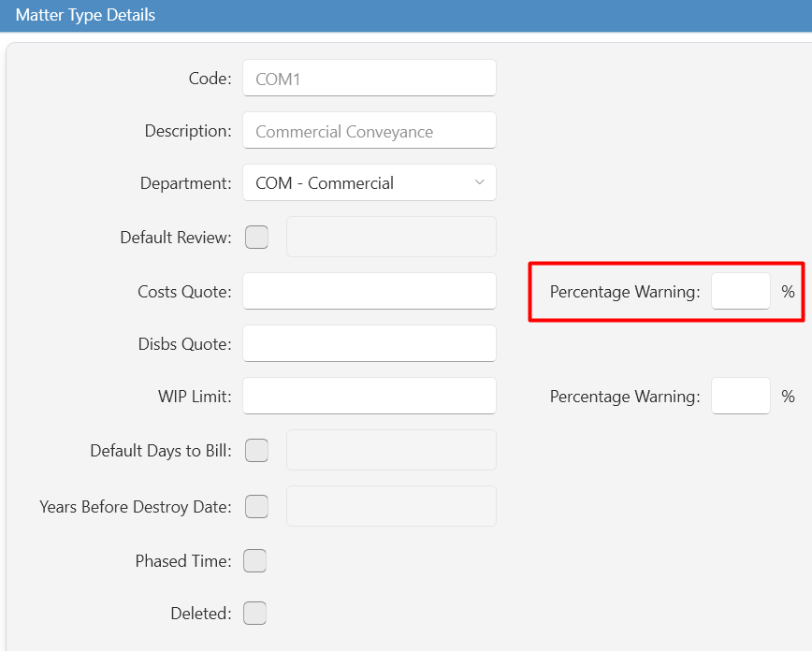This screenshot has height=651, width=812.
Task: Click the Percentage Warning box beside Costs Quote
Action: tap(741, 292)
